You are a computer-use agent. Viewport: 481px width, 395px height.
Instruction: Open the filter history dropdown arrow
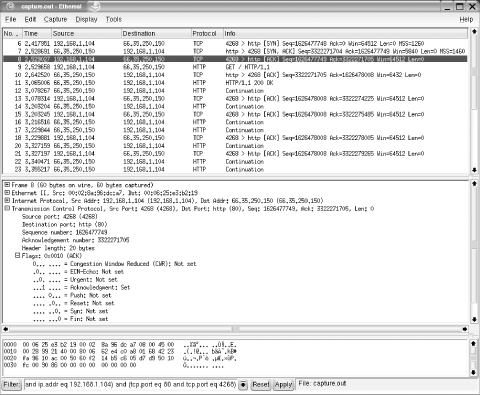243,385
